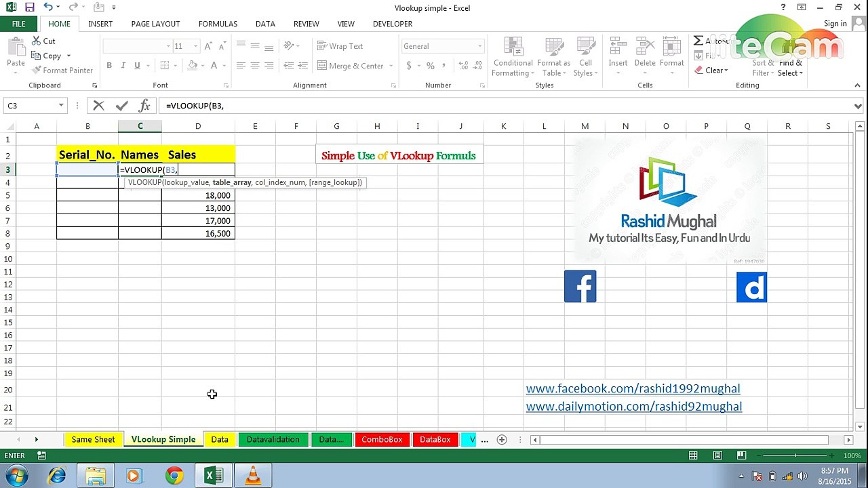Open the Insert Function dialog
This screenshot has height=488, width=868.
tap(144, 106)
